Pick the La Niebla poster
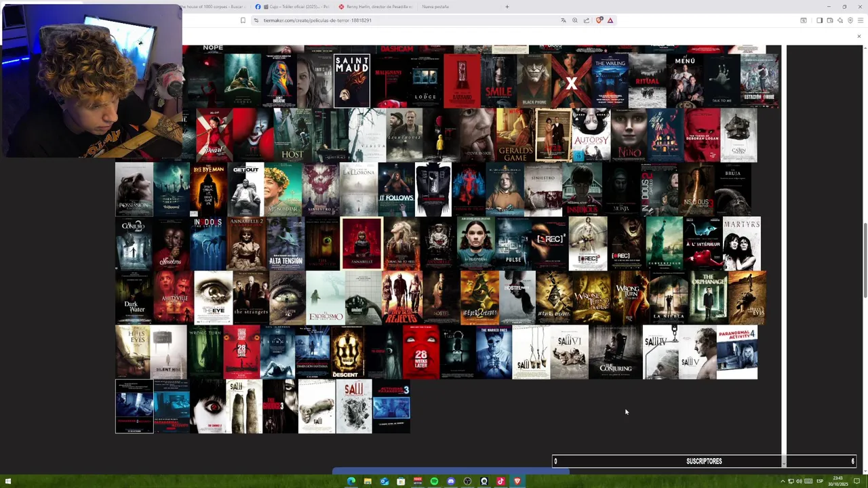This screenshot has height=488, width=868. pos(669,298)
